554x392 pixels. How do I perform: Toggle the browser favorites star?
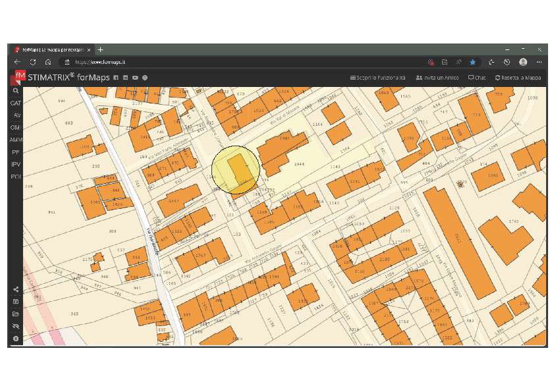[472, 62]
